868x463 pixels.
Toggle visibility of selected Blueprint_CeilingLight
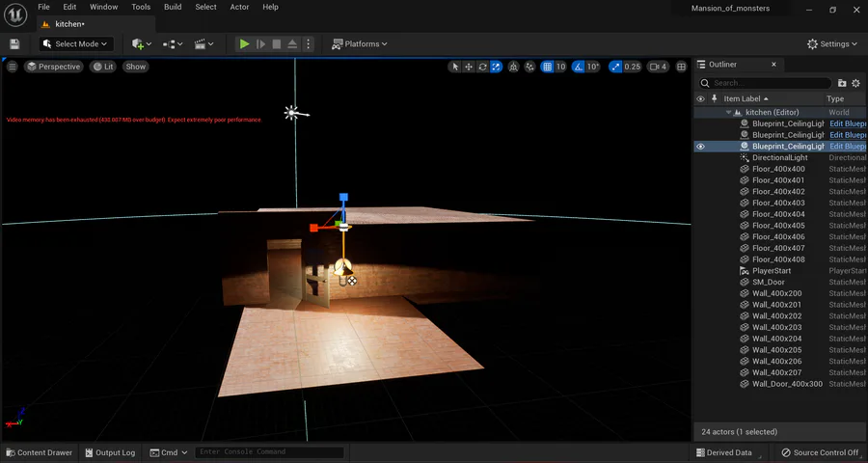(x=700, y=147)
